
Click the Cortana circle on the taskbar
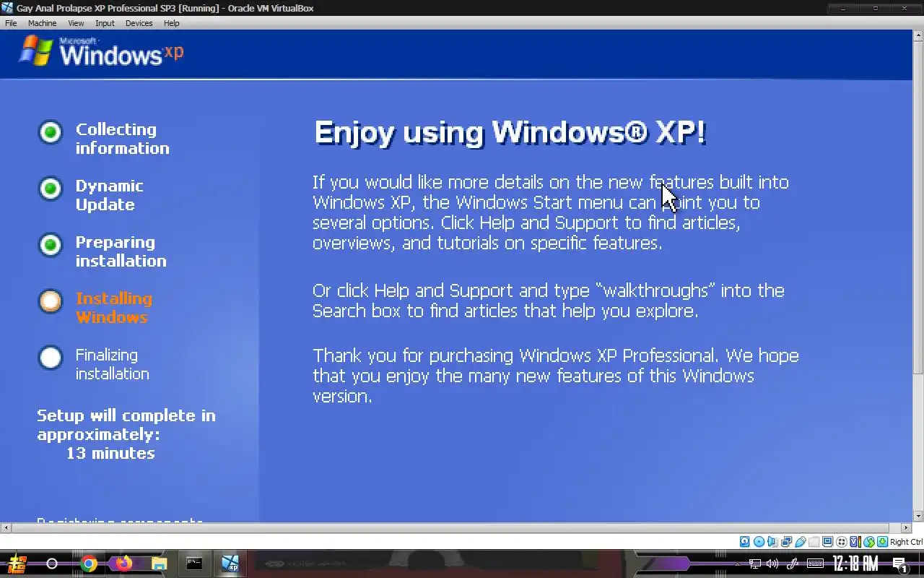(52, 564)
